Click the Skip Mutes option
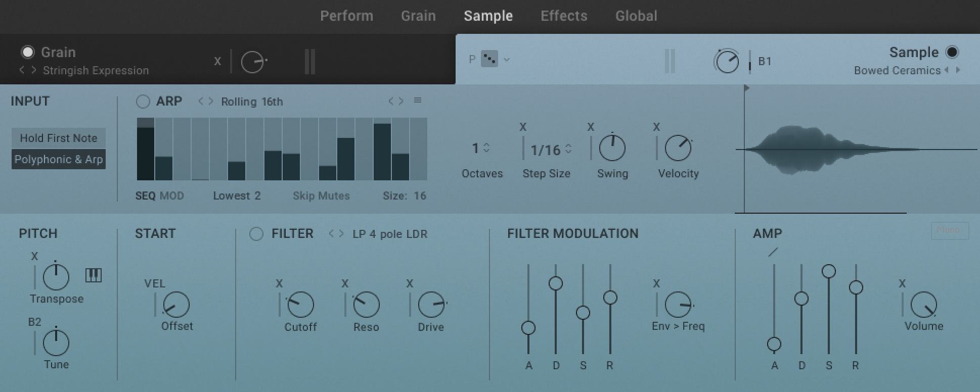This screenshot has width=980, height=392. (x=321, y=196)
